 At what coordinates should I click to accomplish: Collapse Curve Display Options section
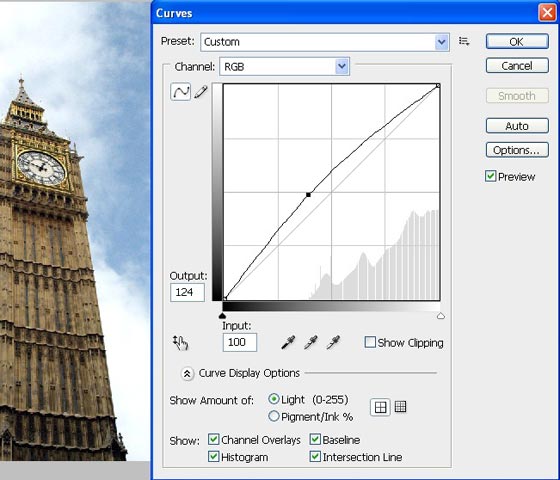187,374
